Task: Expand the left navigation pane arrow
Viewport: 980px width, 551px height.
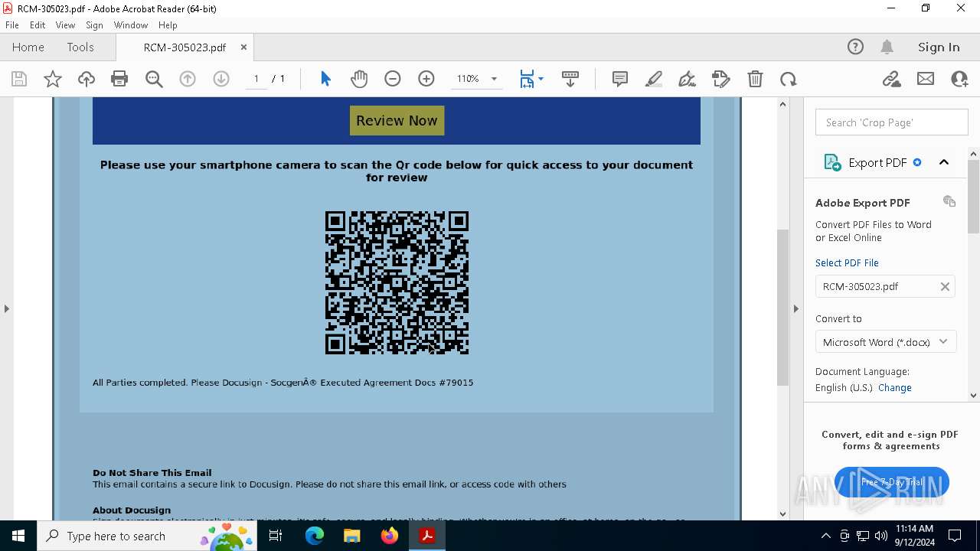Action: point(7,308)
